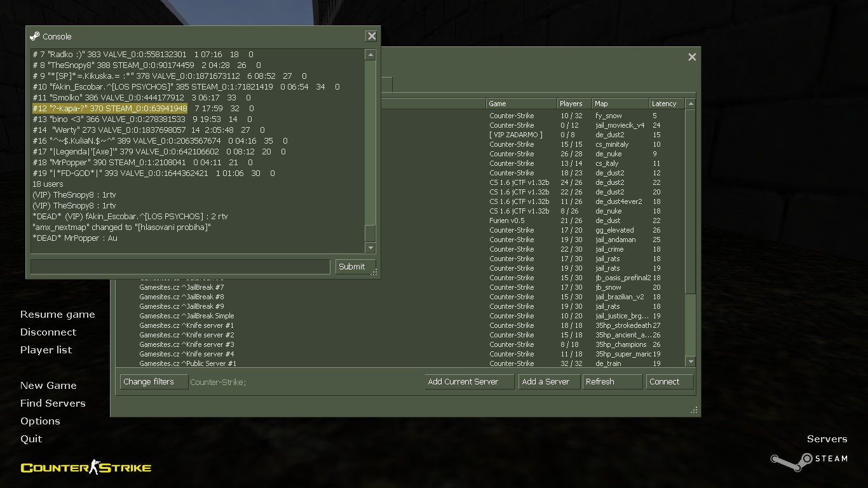Select the server row with map de_dust4ever2

(x=532, y=201)
